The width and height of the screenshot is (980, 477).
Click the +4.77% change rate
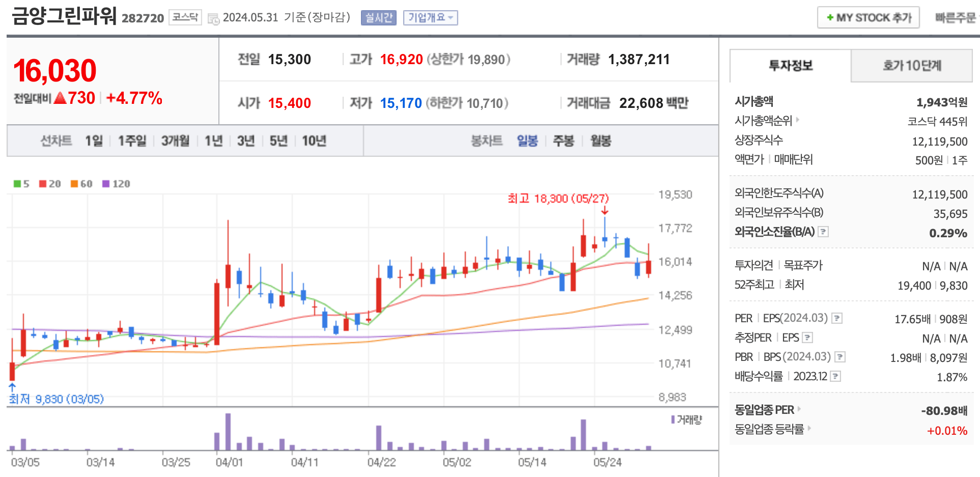134,98
